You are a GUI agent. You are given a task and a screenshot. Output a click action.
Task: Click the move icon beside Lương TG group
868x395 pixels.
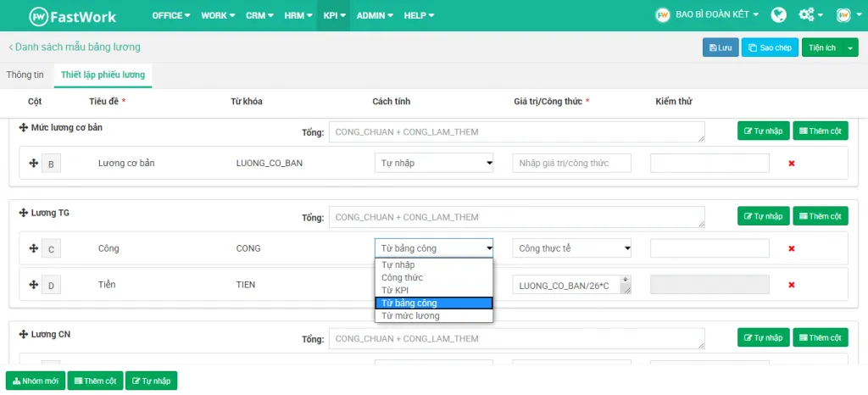point(23,213)
